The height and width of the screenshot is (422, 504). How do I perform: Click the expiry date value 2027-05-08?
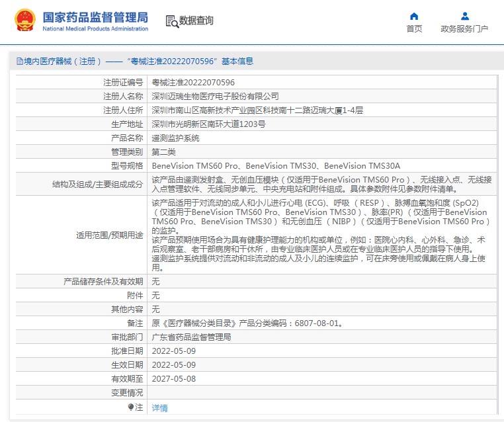pyautogui.click(x=173, y=379)
